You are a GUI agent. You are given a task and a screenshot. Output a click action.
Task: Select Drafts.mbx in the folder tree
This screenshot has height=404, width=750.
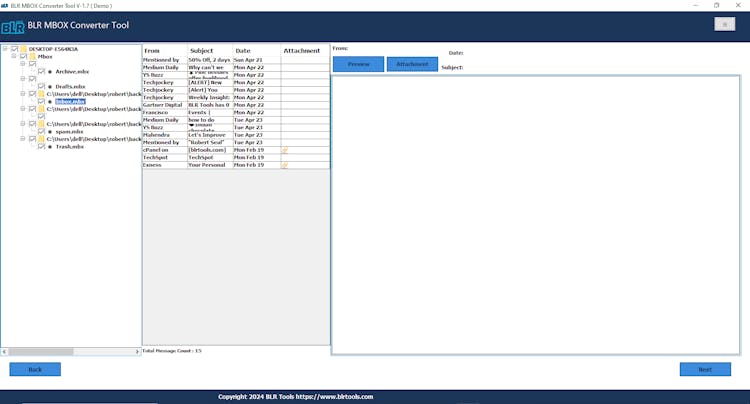tap(70, 87)
